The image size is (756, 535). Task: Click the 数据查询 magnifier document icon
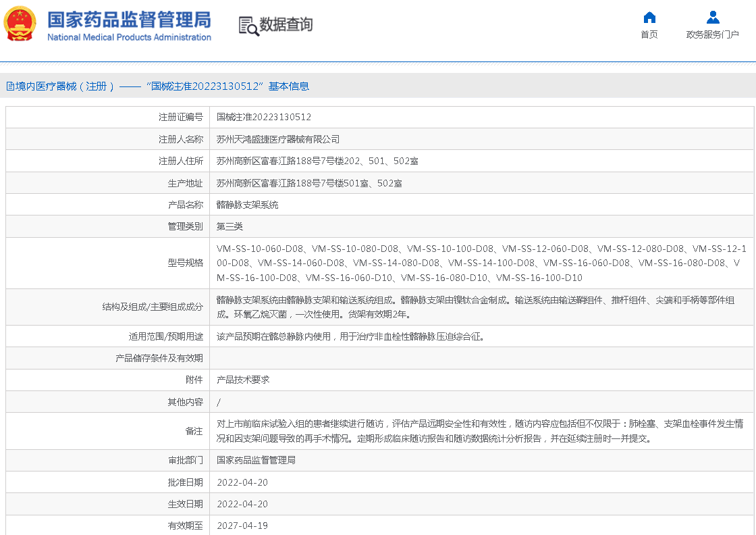coord(248,26)
